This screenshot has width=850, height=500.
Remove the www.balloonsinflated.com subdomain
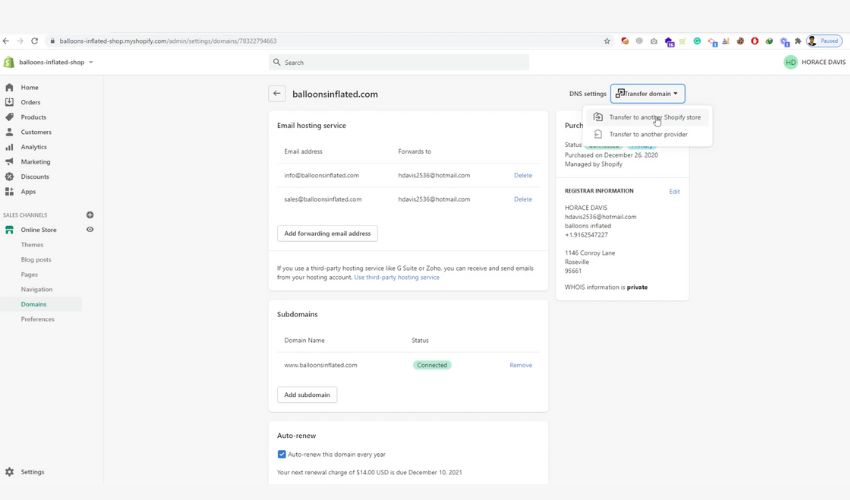[x=520, y=365]
